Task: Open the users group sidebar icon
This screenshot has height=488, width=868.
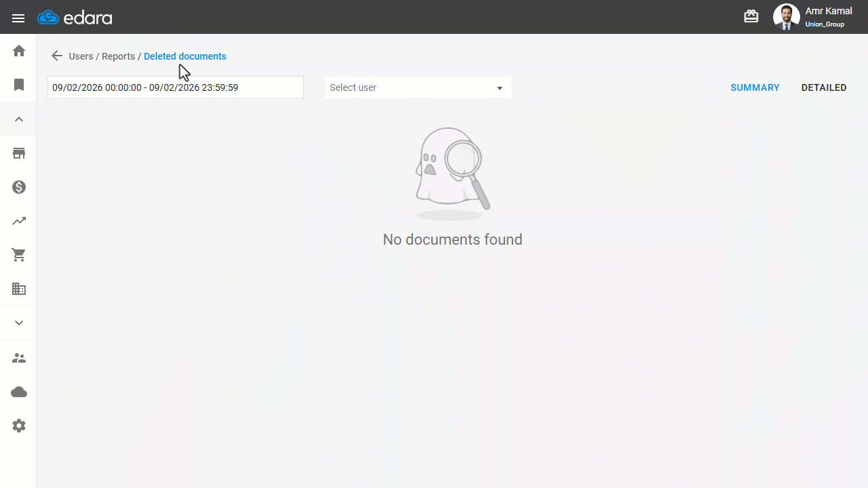Action: point(19,358)
